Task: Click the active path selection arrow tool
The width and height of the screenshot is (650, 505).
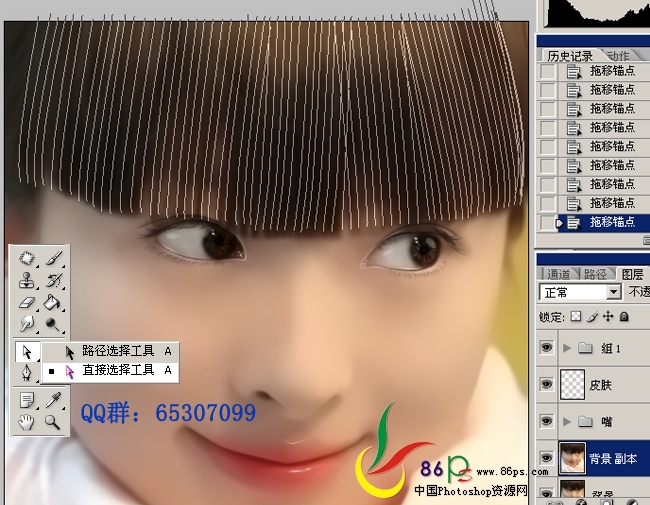Action: tap(27, 352)
